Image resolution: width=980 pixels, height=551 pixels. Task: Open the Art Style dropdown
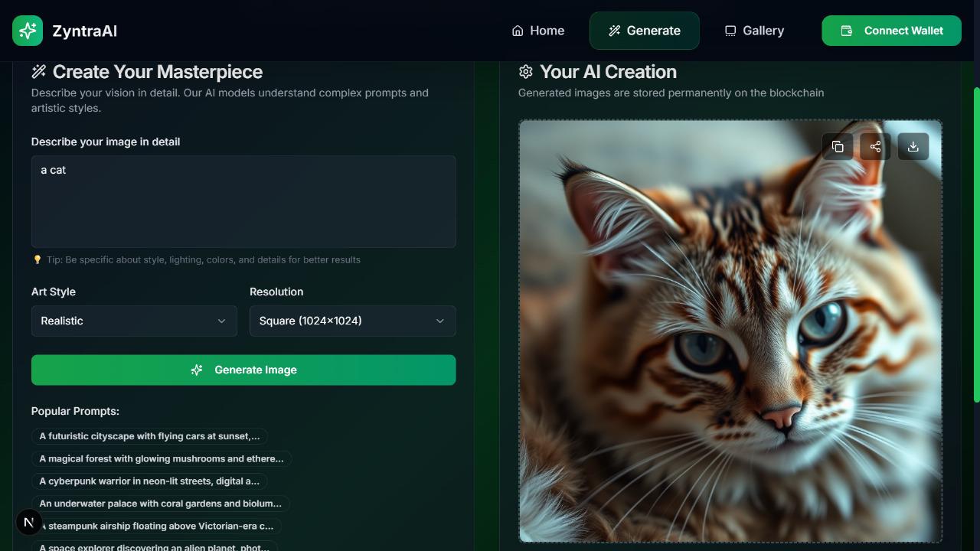pos(134,321)
